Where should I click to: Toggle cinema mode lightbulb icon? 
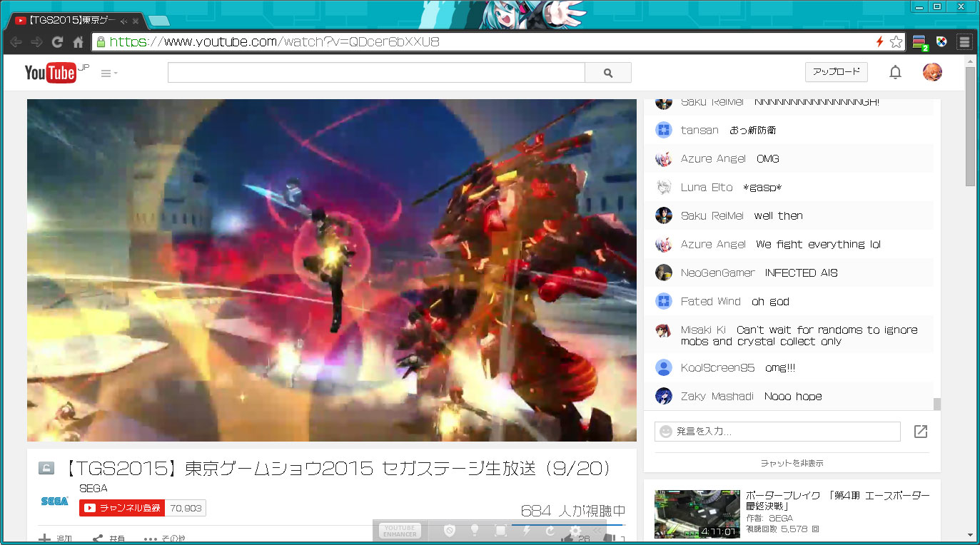(x=475, y=531)
